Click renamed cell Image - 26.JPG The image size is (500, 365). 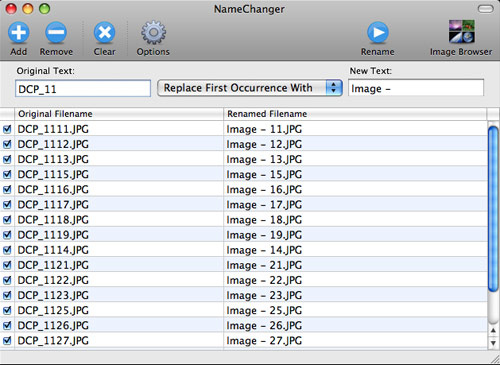coord(264,325)
